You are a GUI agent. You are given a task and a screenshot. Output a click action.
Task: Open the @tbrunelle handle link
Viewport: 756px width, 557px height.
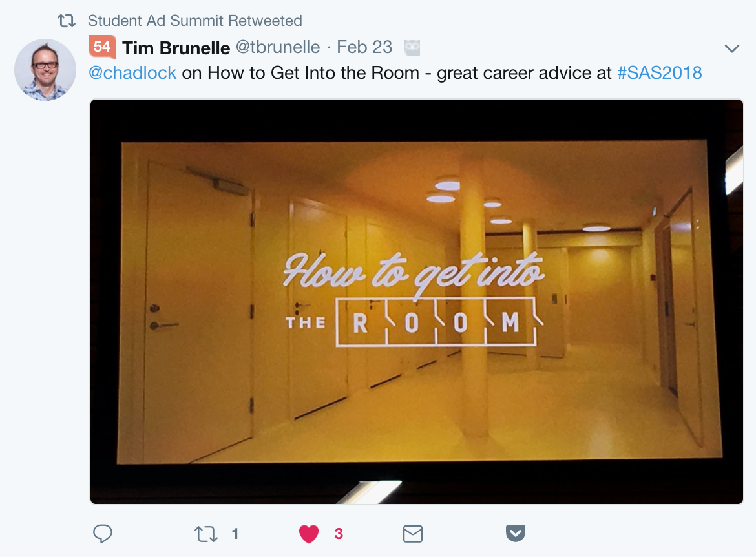tap(278, 47)
